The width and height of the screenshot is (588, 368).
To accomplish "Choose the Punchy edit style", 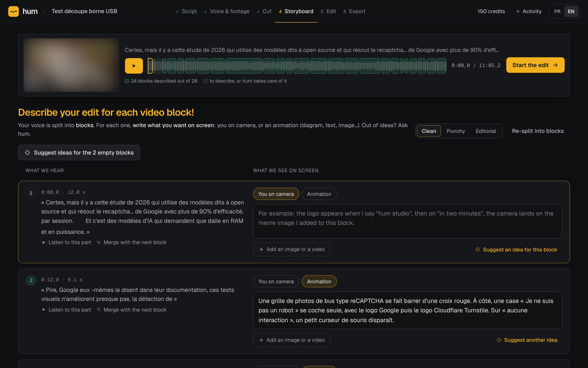I will 456,131.
